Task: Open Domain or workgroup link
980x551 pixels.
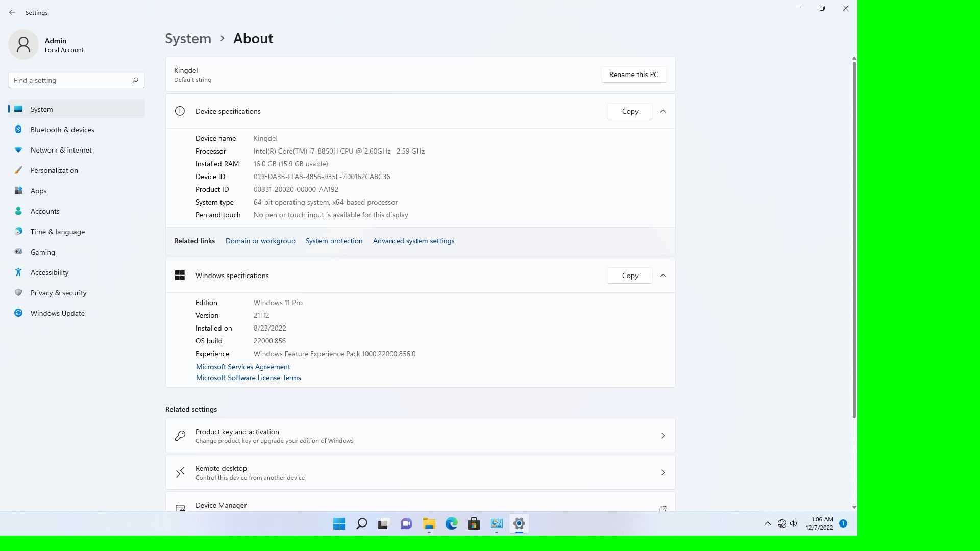Action: click(260, 241)
